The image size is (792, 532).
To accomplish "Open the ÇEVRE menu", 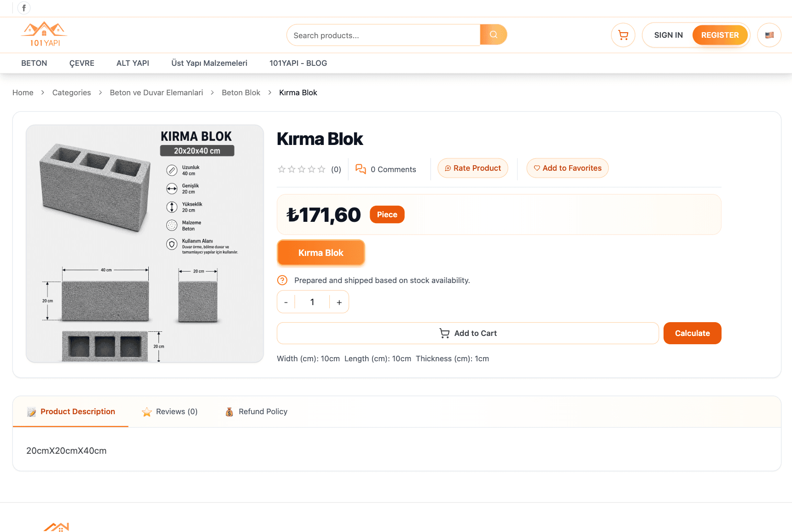I will coord(82,63).
